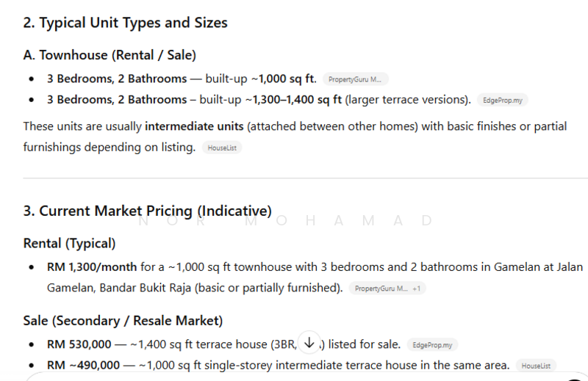Open HouseList citation for RM ~490,000 listing
Image resolution: width=588 pixels, height=381 pixels.
tap(536, 366)
